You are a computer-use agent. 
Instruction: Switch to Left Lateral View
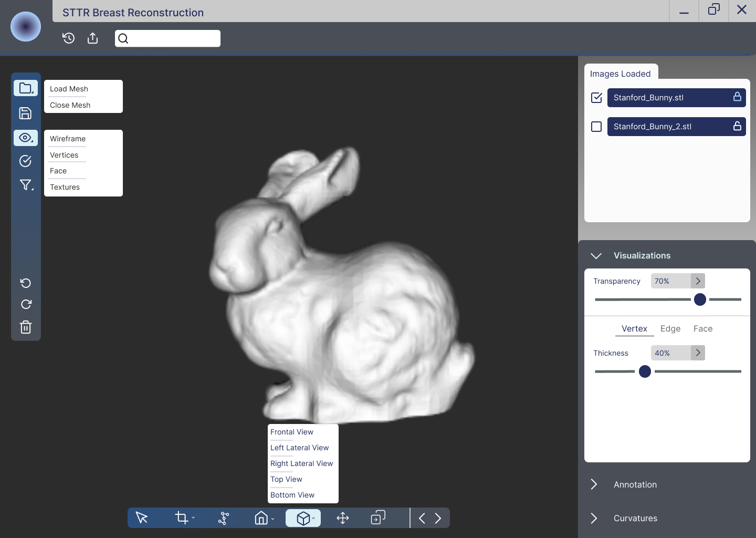[300, 448]
